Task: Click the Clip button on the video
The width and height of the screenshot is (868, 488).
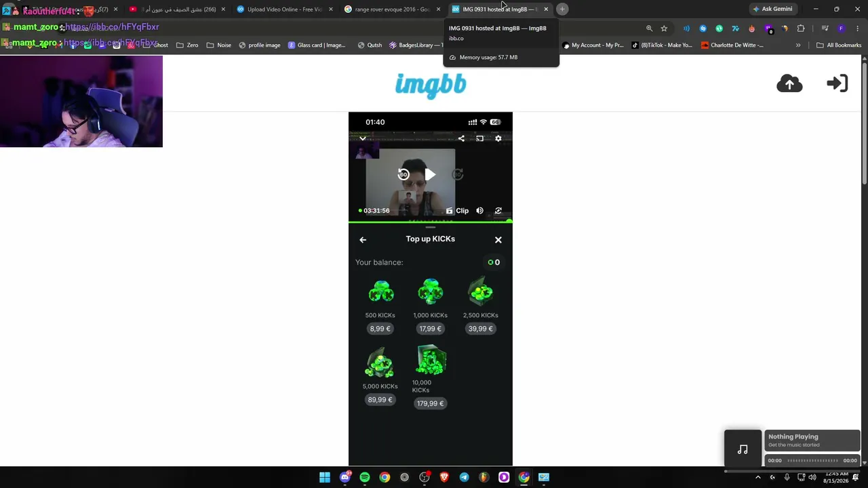Action: pos(458,211)
